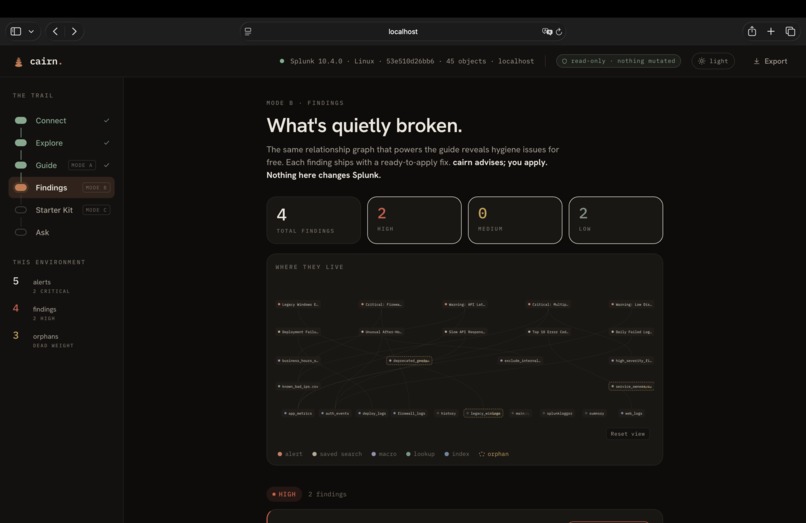Select the 3 orphans environment stat
Screen dimensions: 806x523
[x=44, y=340]
